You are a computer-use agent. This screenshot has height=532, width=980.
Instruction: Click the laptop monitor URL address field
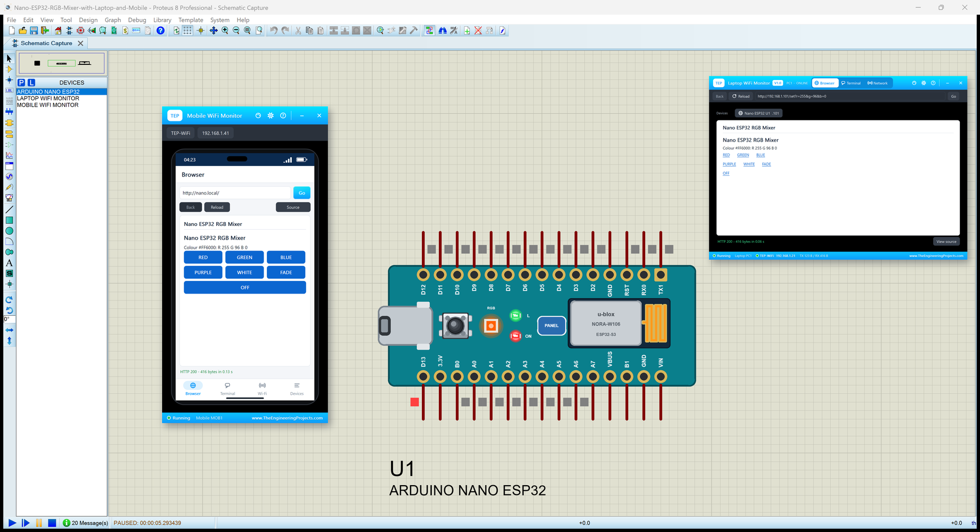(850, 96)
